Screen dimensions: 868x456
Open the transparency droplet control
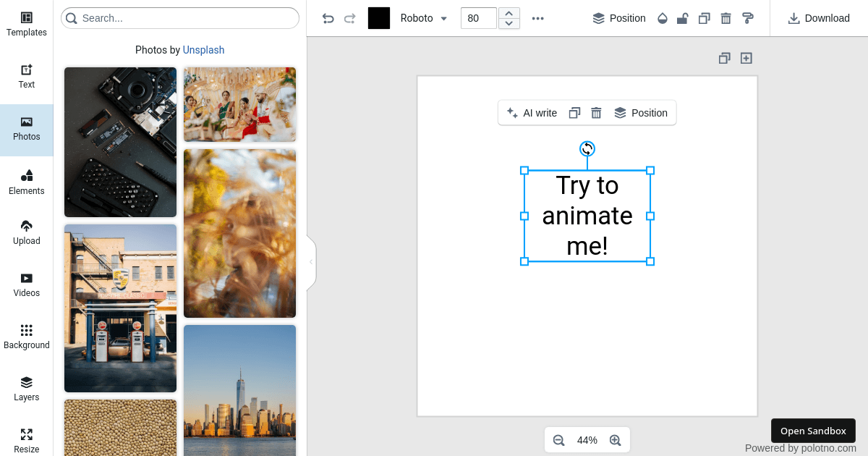pyautogui.click(x=662, y=18)
